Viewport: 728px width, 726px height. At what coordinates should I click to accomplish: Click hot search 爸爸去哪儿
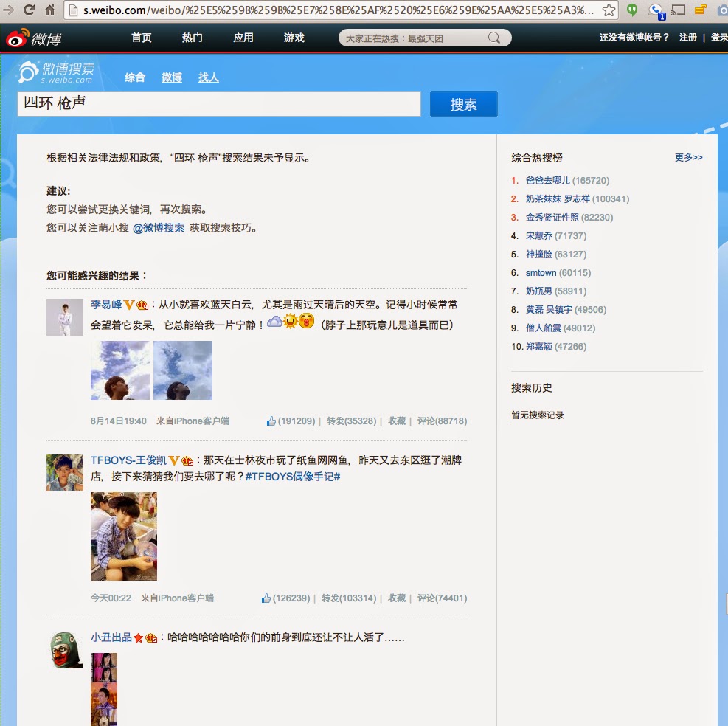tap(548, 181)
